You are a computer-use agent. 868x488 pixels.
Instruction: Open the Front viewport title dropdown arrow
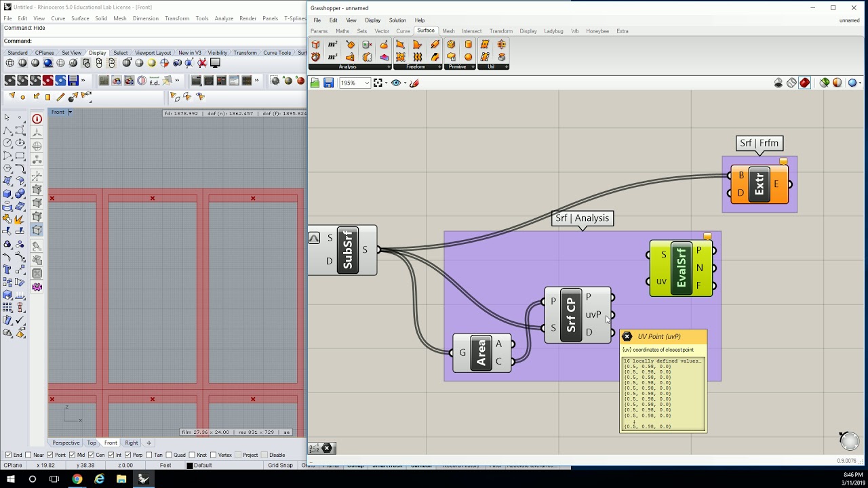click(69, 112)
